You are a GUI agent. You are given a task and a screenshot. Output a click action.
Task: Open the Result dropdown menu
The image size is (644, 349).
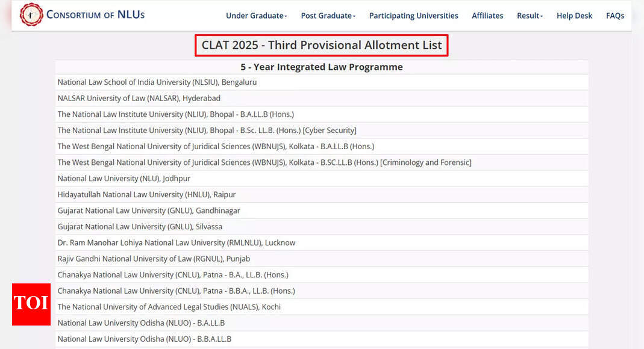click(530, 16)
